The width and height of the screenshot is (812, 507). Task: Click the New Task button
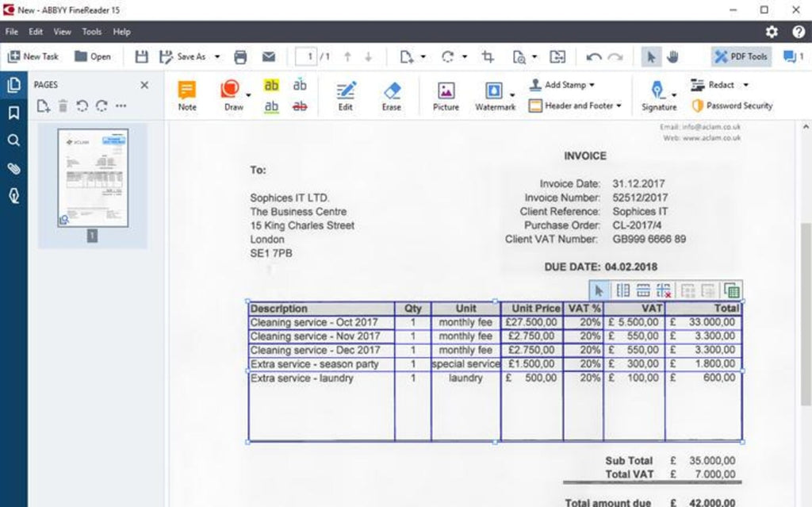pos(33,56)
